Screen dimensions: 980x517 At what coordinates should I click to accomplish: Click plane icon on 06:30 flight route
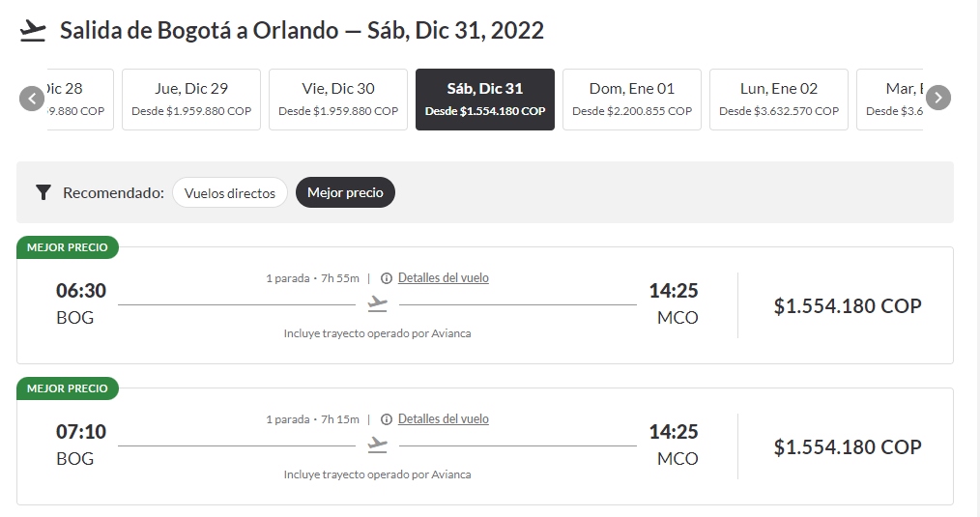click(x=378, y=304)
